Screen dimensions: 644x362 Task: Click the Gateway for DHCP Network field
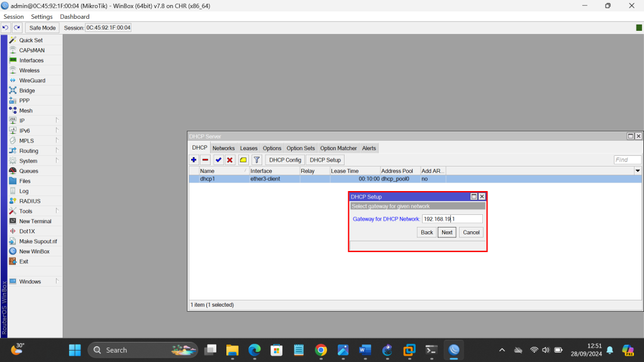tap(452, 219)
